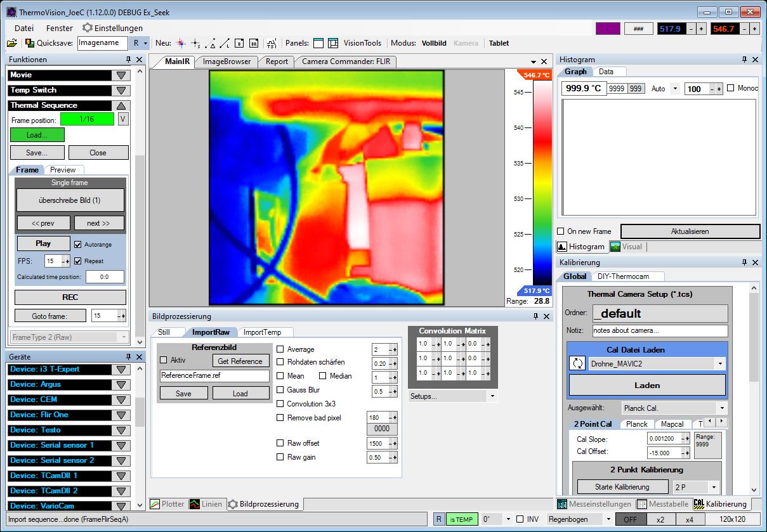Open the Einstellungen menu
This screenshot has height=532, width=767.
pyautogui.click(x=112, y=28)
